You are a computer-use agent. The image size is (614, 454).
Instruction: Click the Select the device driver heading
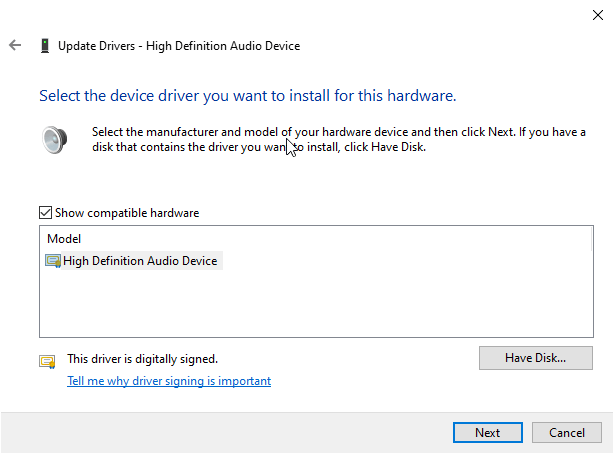(x=247, y=97)
